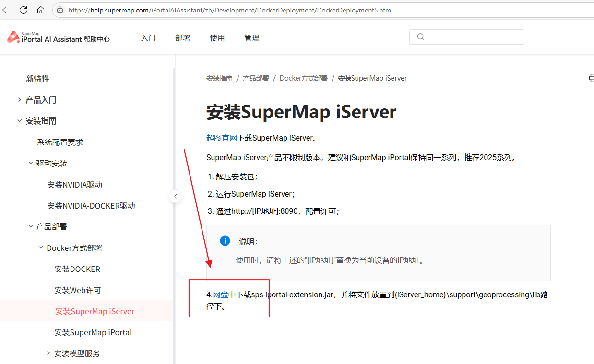Focus the help center search box
The width and height of the screenshot is (594, 364).
point(466,37)
